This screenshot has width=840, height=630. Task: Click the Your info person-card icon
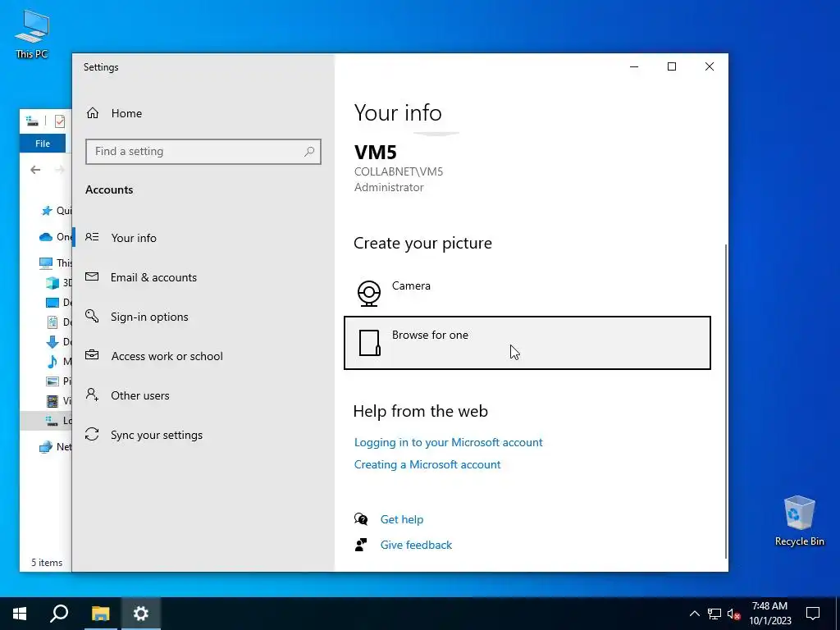(92, 237)
